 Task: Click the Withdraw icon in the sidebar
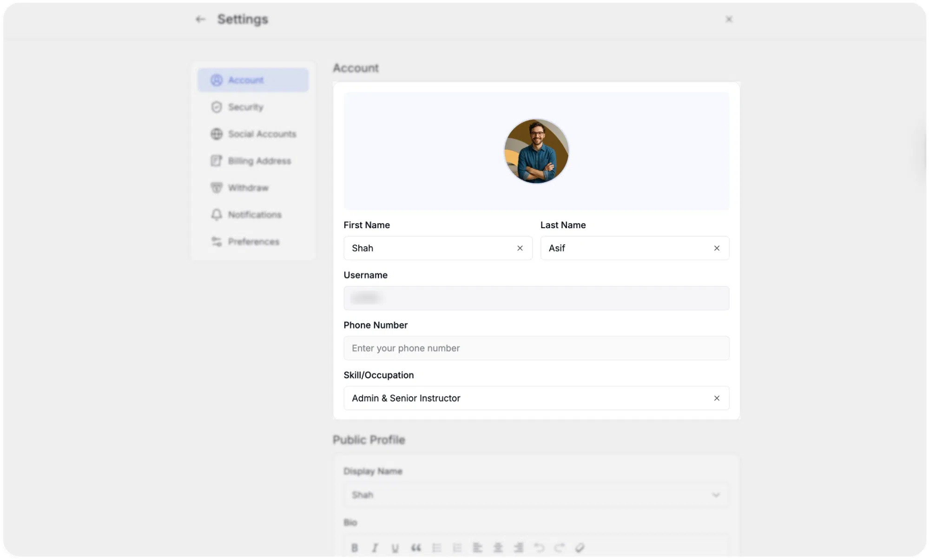(217, 188)
